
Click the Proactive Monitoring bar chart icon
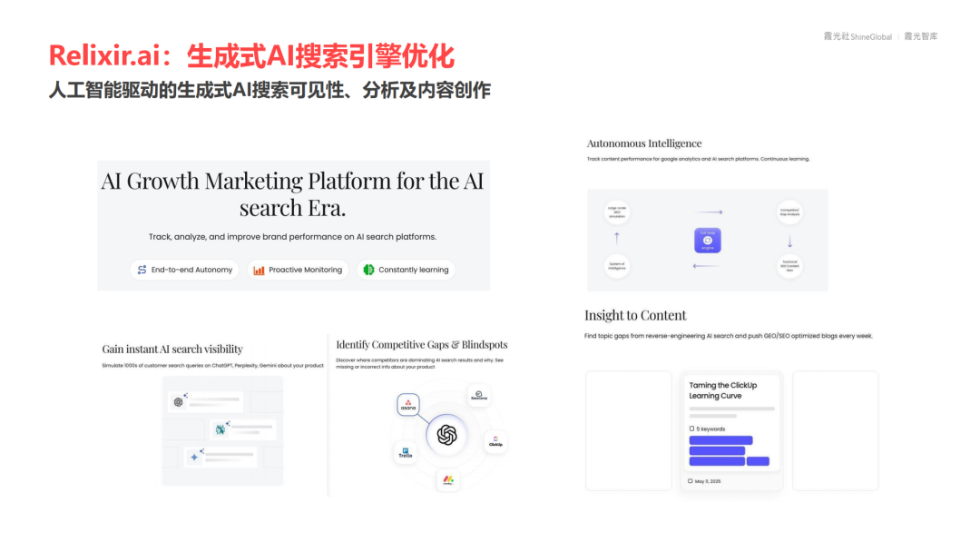[x=259, y=270]
